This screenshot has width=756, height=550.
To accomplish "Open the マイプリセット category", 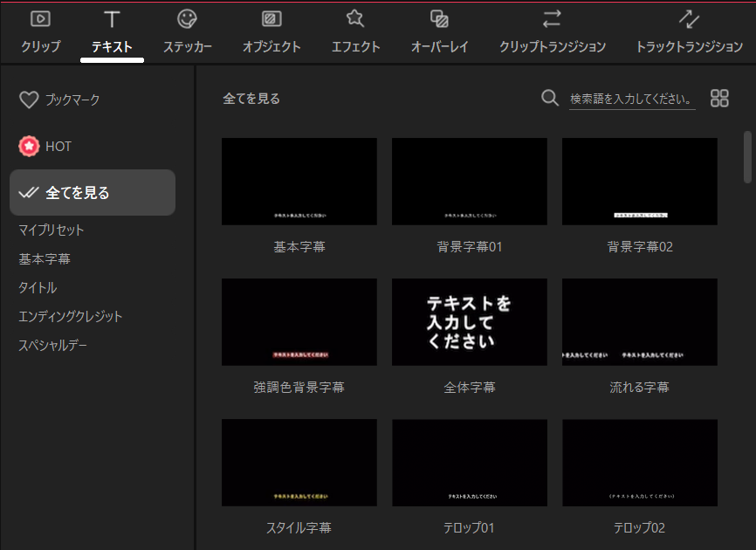I will [x=52, y=230].
